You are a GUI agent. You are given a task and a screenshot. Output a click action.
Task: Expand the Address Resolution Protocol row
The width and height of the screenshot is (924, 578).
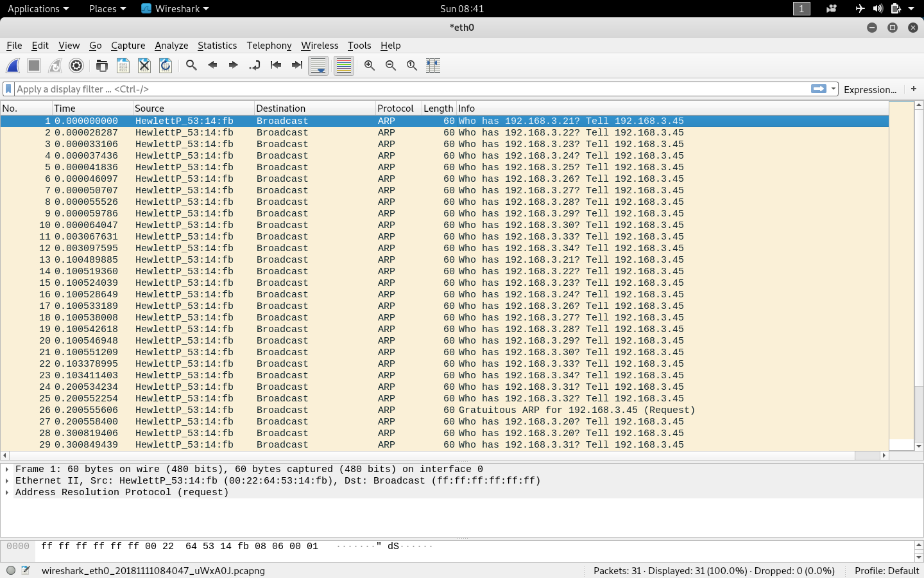coord(7,493)
